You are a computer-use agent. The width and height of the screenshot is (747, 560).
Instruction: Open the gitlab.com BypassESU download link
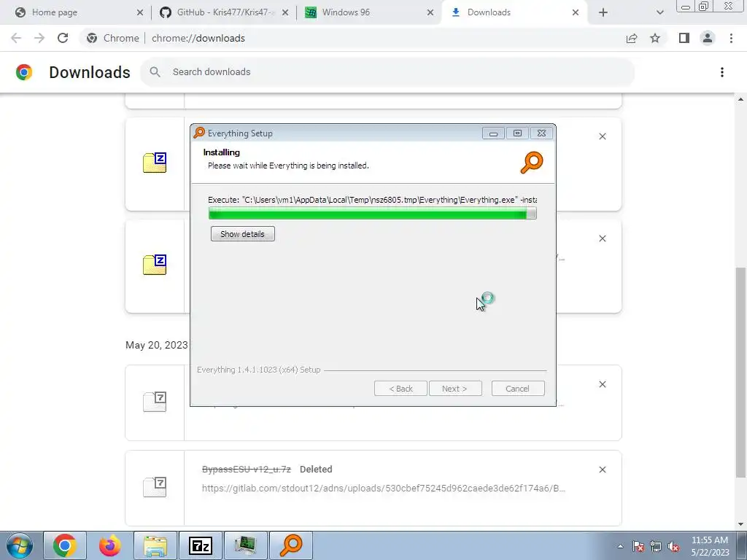(384, 488)
